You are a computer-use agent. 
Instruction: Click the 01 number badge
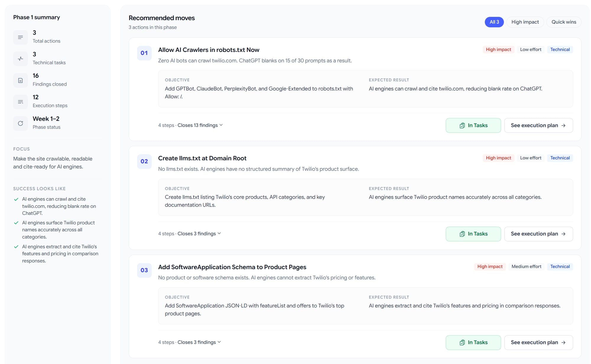tap(144, 53)
